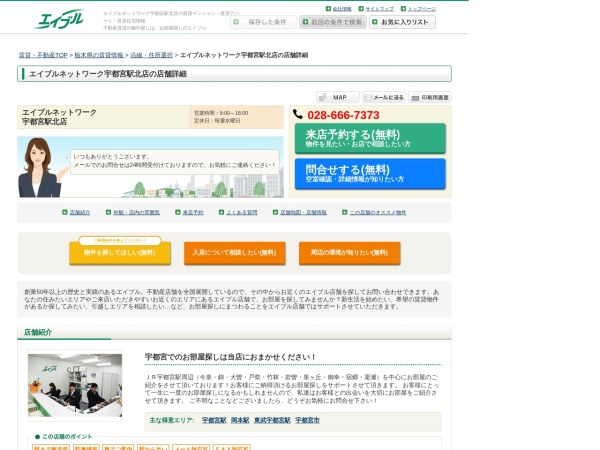The width and height of the screenshot is (600, 450).
Task: Open the お気に入りリスト button
Action: (402, 22)
